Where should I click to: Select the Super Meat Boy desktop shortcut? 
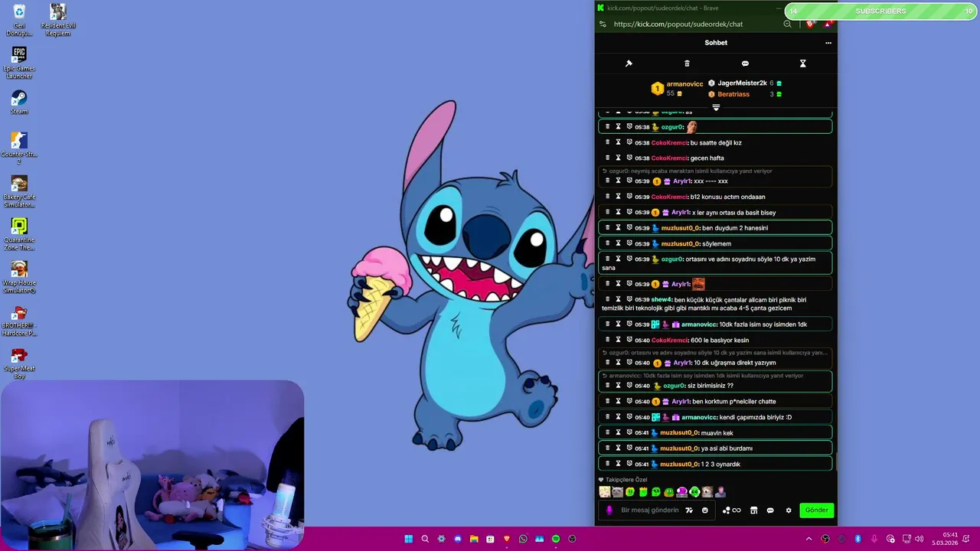point(19,363)
